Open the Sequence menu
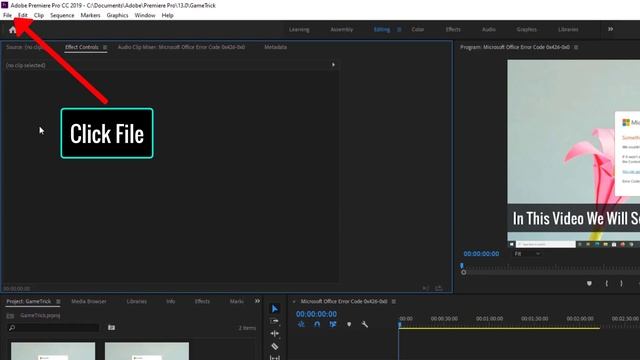The width and height of the screenshot is (640, 360). [62, 15]
